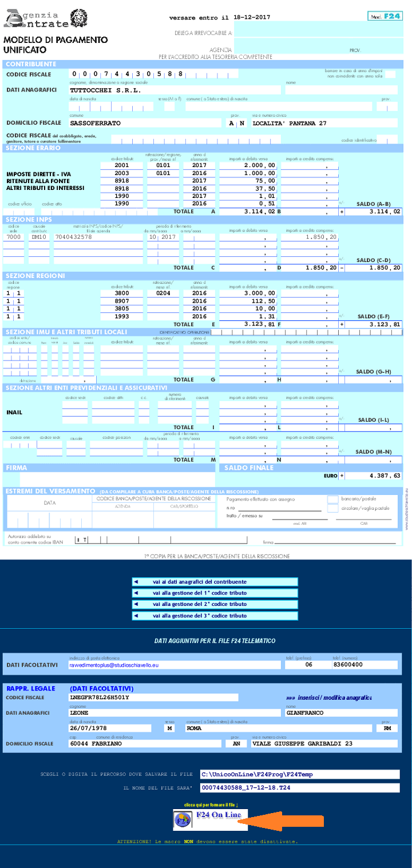
Task: Select birthplace field ROMA
Action: click(x=279, y=728)
